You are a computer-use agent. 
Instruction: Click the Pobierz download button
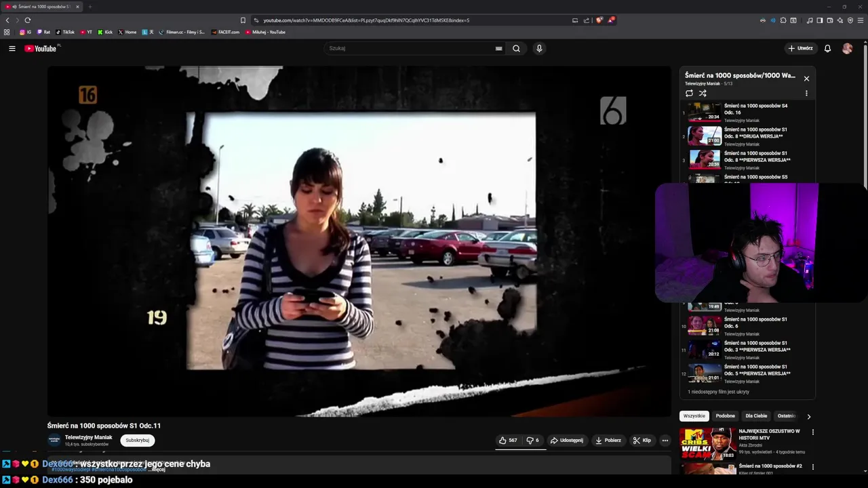608,440
